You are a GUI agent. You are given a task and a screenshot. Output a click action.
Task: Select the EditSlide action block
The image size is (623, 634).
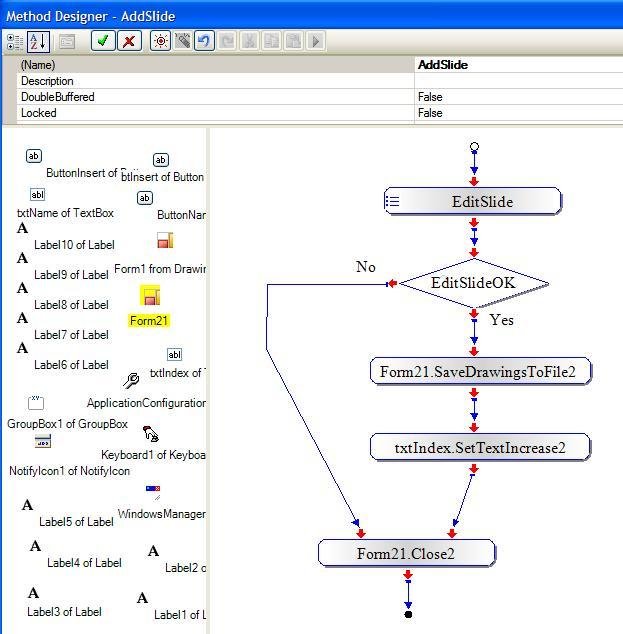coord(473,201)
